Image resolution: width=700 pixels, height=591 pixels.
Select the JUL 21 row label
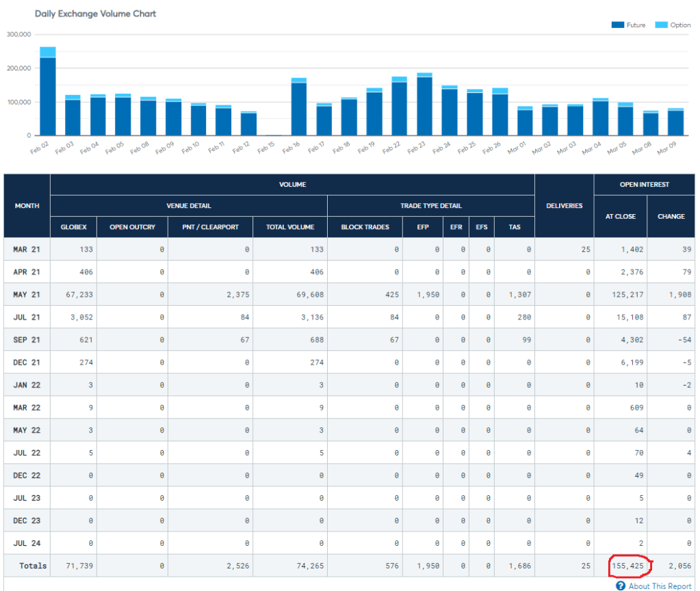tap(27, 317)
